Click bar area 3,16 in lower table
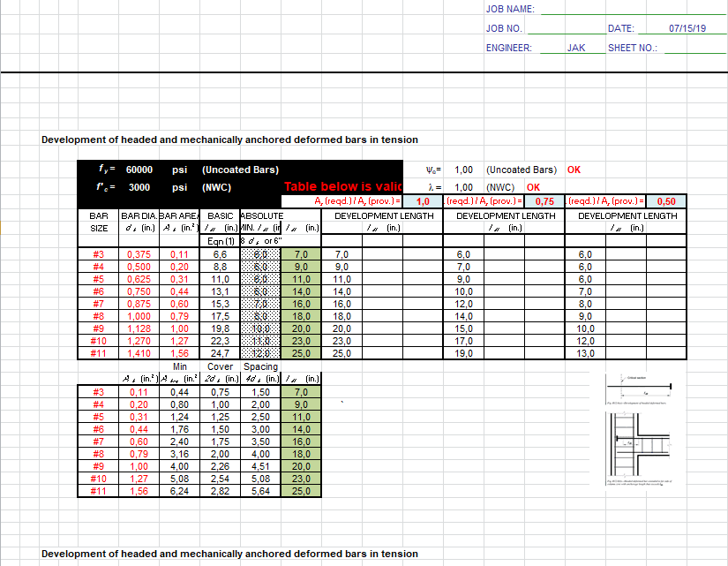Screen dimensions: 728x566 point(179,454)
